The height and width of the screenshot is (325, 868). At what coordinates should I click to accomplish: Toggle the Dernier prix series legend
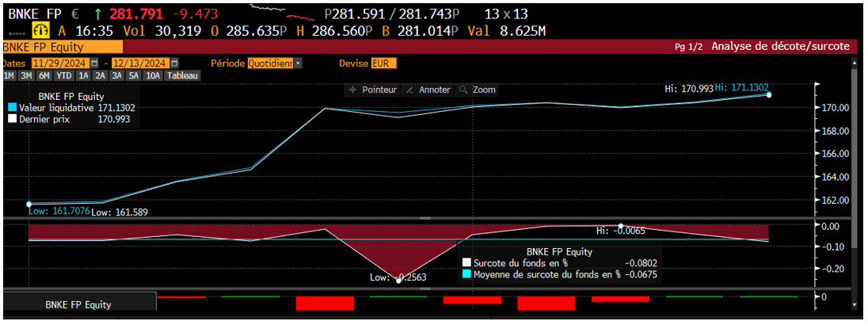[12, 118]
